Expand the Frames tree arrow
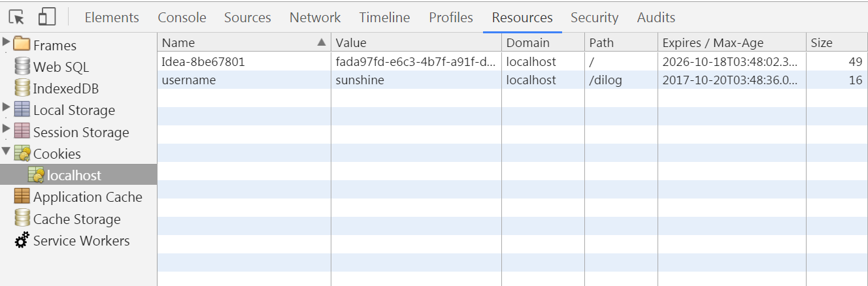Image resolution: width=868 pixels, height=286 pixels. click(7, 43)
